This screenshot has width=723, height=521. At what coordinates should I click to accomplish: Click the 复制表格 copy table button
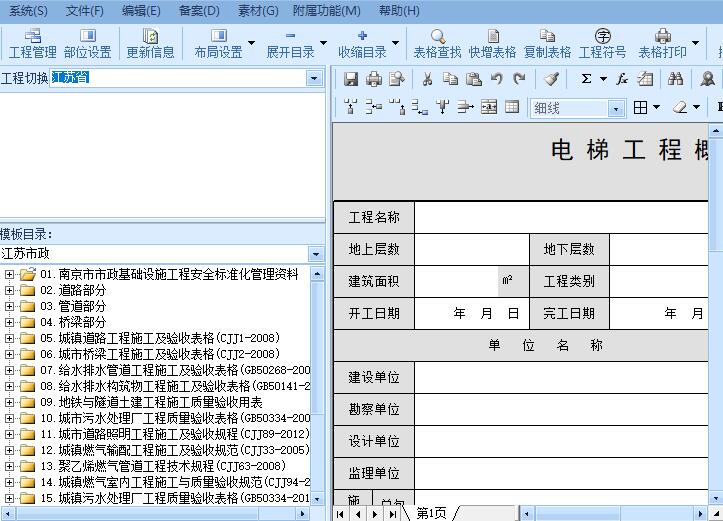click(x=547, y=44)
